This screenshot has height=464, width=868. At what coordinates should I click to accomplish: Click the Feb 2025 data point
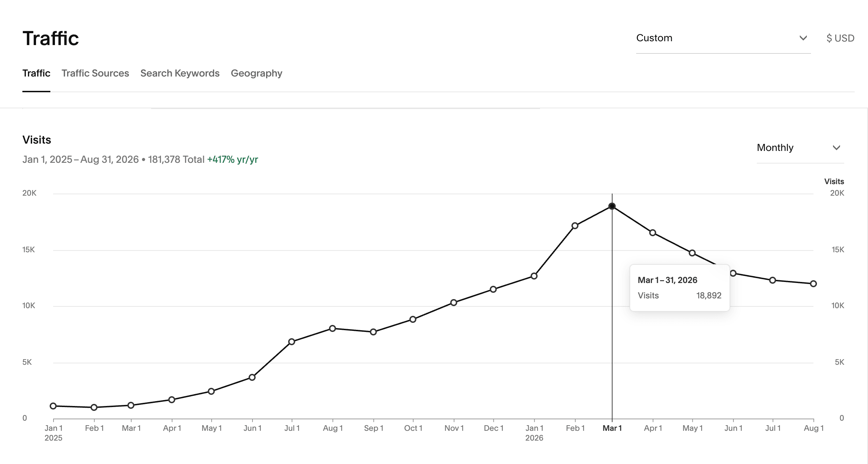tap(94, 407)
